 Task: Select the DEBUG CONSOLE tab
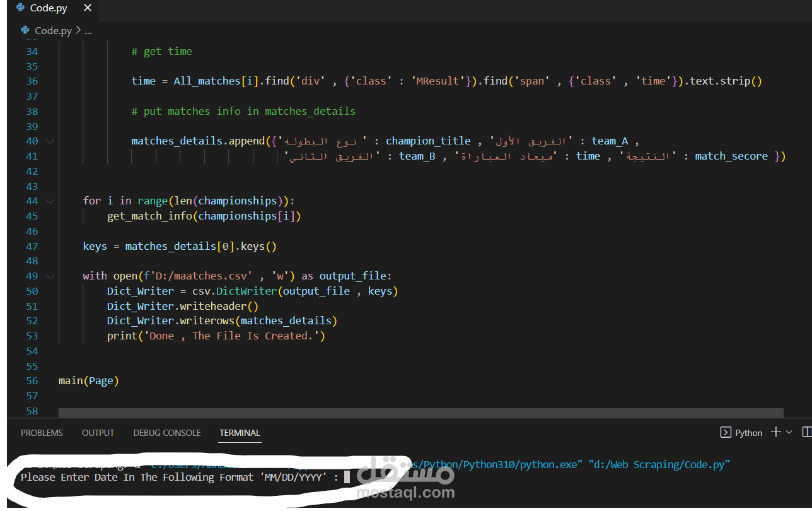point(166,433)
